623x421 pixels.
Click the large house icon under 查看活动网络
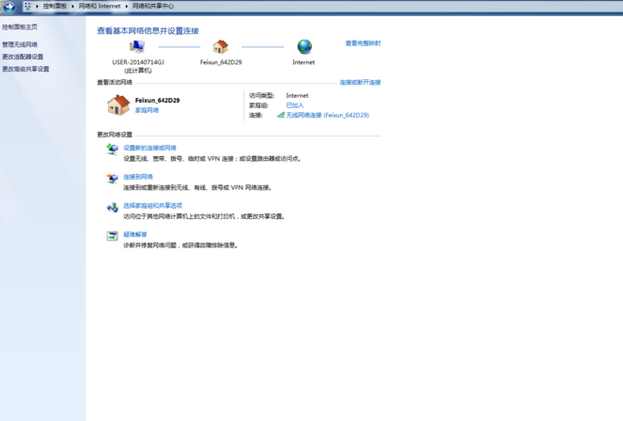point(118,104)
